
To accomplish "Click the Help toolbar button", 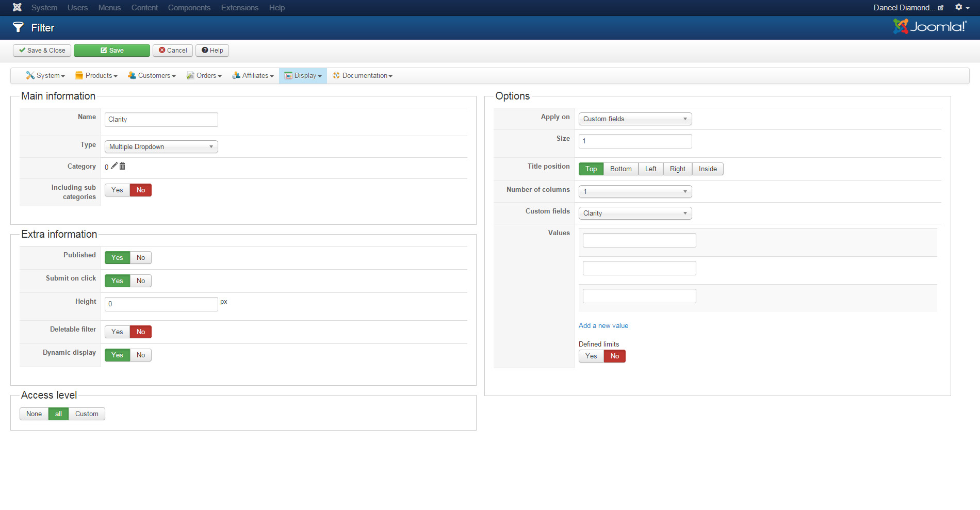I will point(213,50).
